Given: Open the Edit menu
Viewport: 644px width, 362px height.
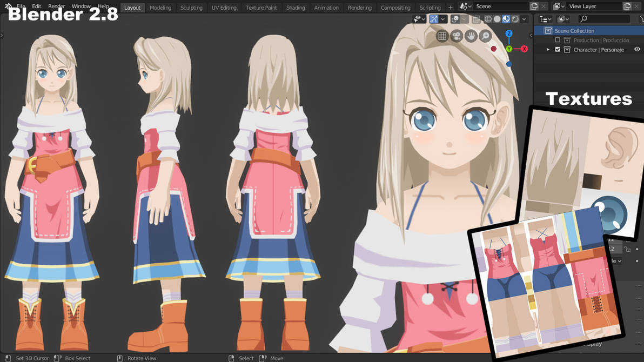Looking at the screenshot, I should tap(37, 6).
